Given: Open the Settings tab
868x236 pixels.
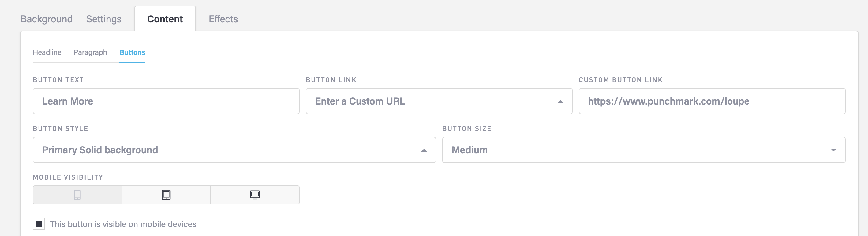Looking at the screenshot, I should 104,19.
